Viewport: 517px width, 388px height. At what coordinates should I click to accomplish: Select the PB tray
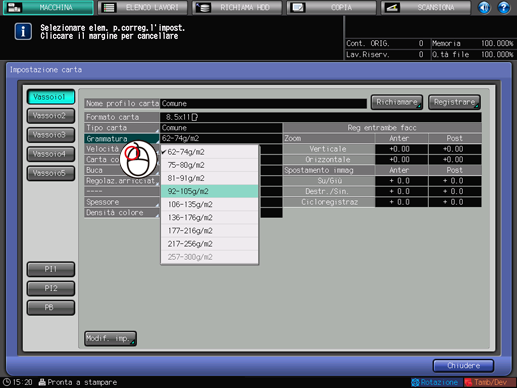point(51,307)
